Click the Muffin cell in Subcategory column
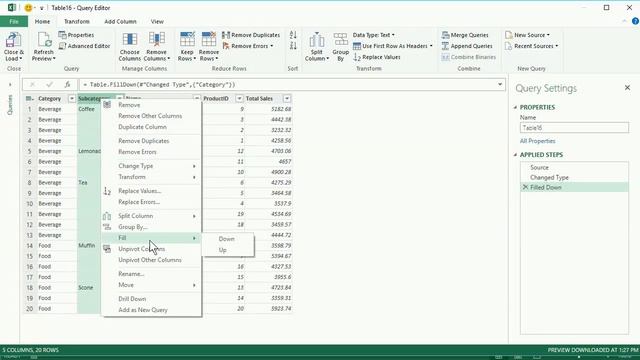This screenshot has width=640, height=360. coord(89,246)
